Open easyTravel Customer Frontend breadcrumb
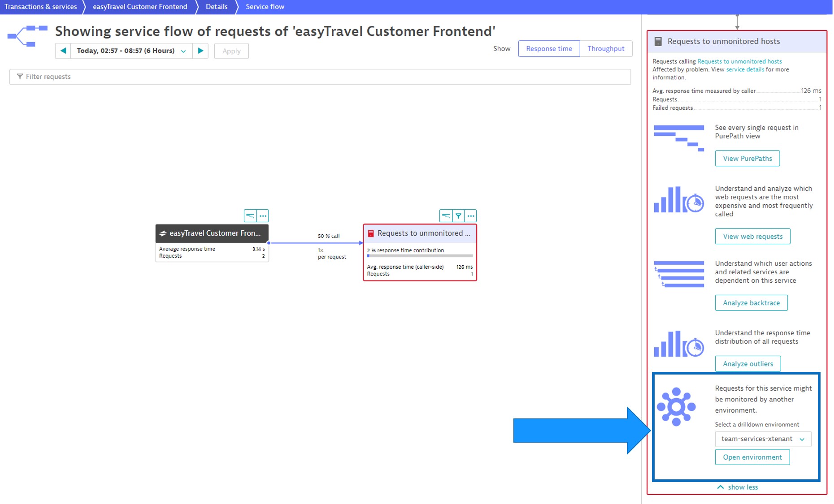This screenshot has width=834, height=504. coord(140,7)
